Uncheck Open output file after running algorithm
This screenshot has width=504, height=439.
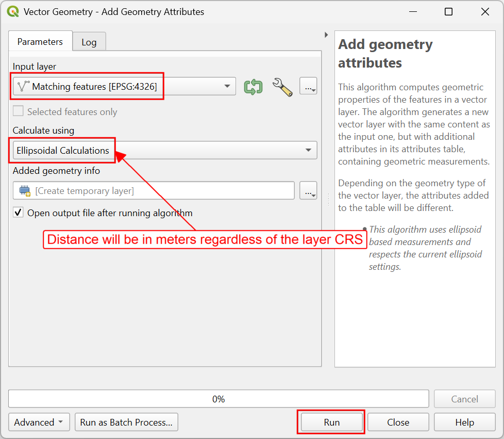click(18, 213)
